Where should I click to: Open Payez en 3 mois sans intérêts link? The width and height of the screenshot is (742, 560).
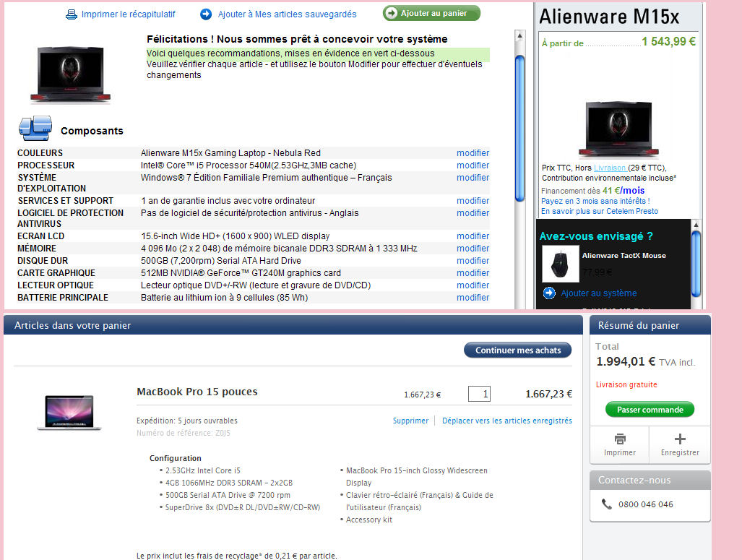595,201
